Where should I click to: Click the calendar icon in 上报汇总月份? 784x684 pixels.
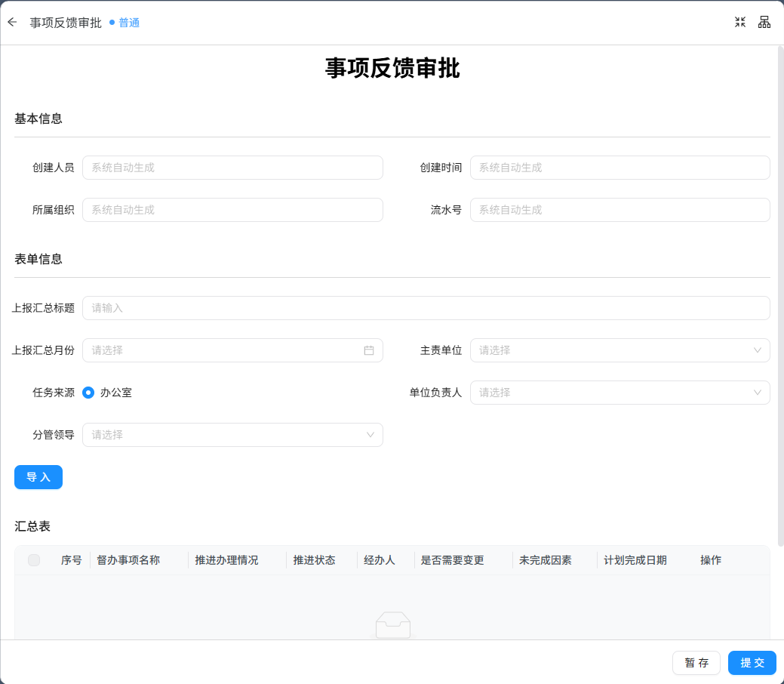(x=368, y=350)
